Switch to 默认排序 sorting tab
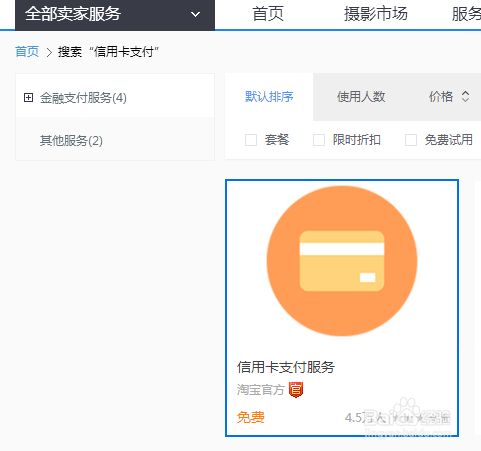481x451 pixels. [269, 97]
